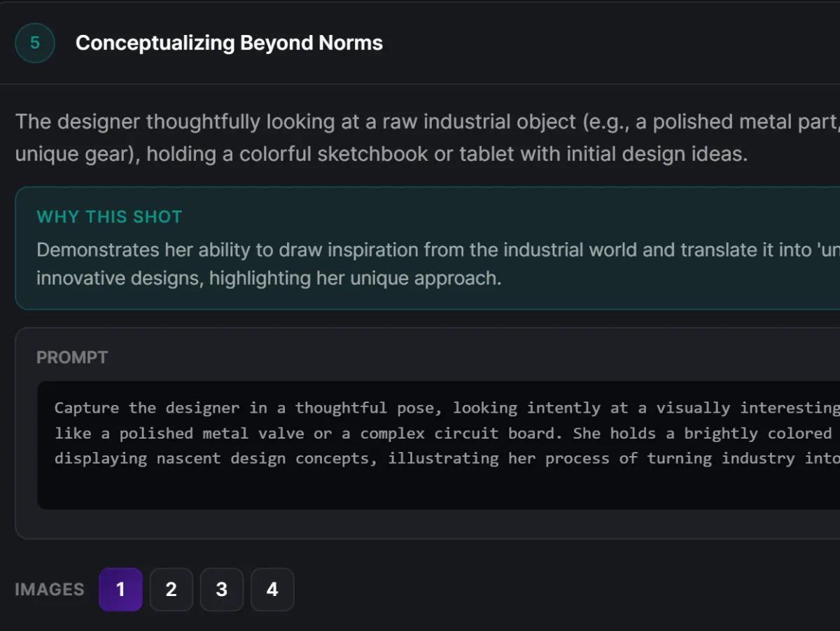Click the text line starting 'innovative designs'

[x=269, y=278]
